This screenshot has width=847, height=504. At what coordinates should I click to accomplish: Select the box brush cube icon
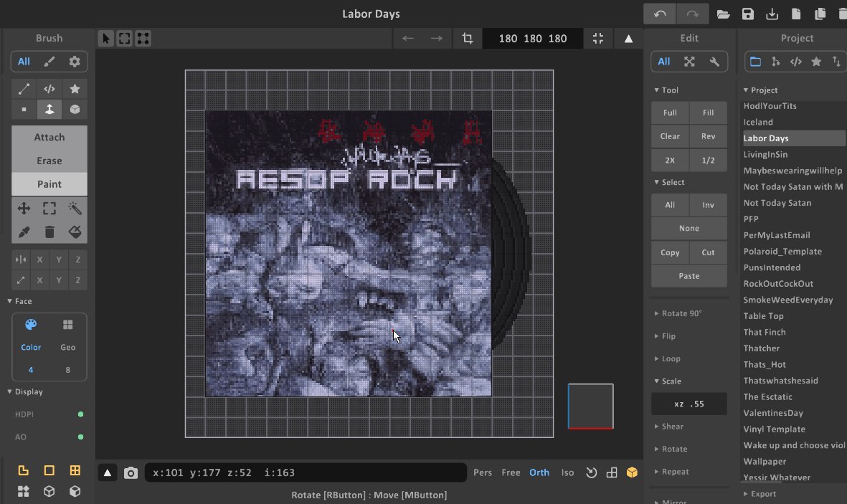click(75, 109)
